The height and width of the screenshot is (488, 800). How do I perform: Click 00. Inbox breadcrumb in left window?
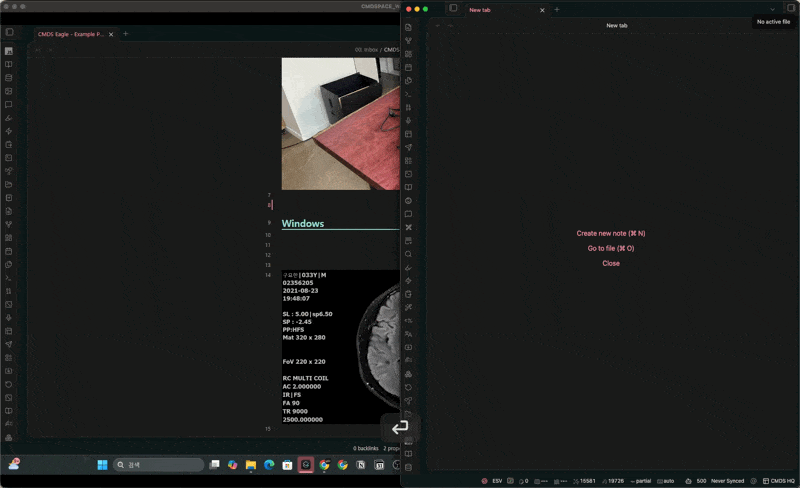(x=366, y=50)
